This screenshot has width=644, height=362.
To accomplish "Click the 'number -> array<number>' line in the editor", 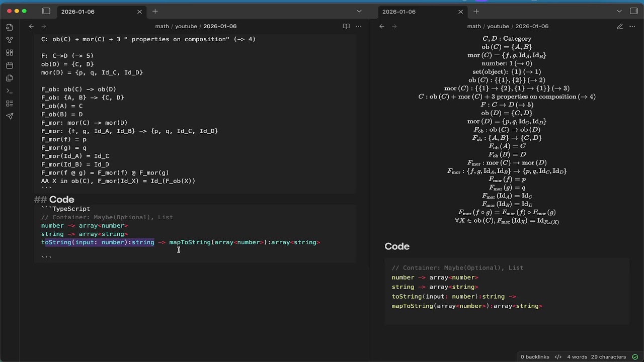I will pyautogui.click(x=85, y=226).
